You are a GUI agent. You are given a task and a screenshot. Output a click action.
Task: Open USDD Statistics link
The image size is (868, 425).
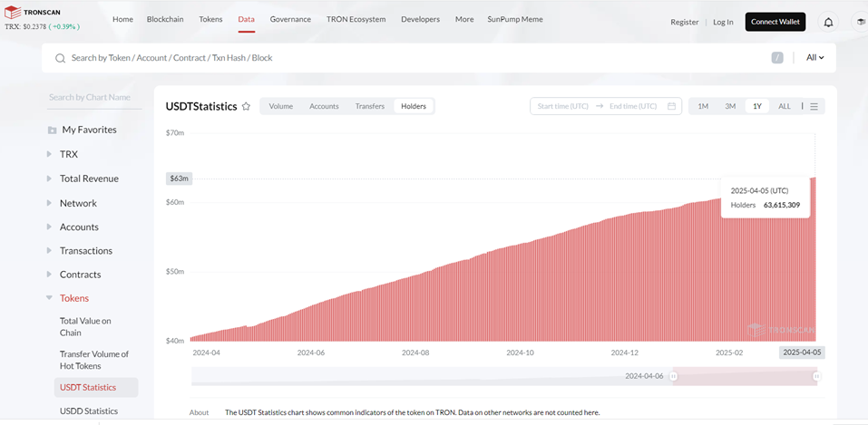click(89, 411)
